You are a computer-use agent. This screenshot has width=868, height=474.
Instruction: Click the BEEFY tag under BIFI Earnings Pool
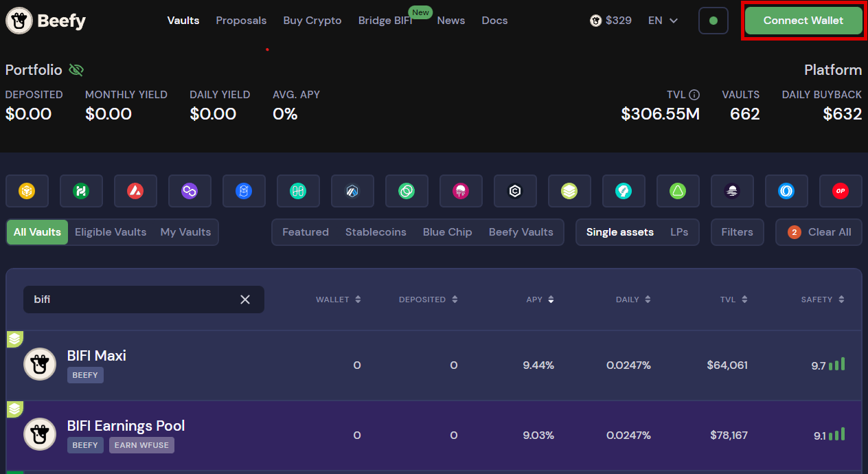coord(85,445)
